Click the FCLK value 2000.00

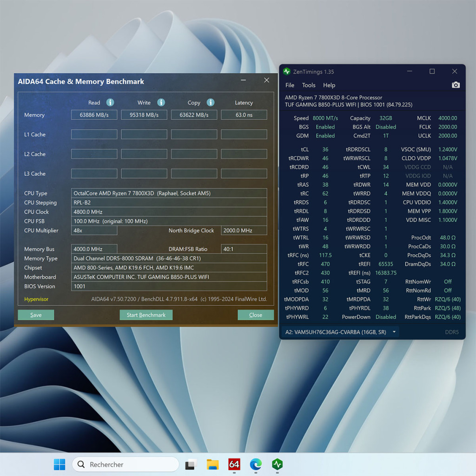[448, 127]
